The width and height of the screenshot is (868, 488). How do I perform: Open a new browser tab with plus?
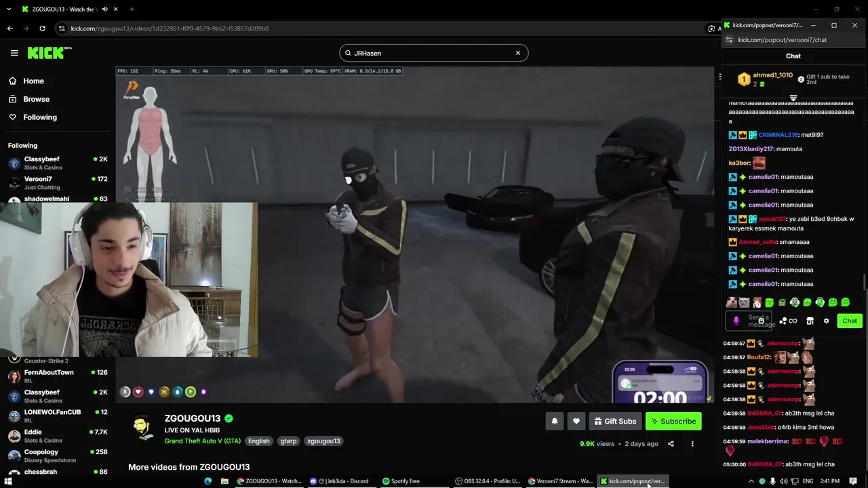click(x=132, y=9)
